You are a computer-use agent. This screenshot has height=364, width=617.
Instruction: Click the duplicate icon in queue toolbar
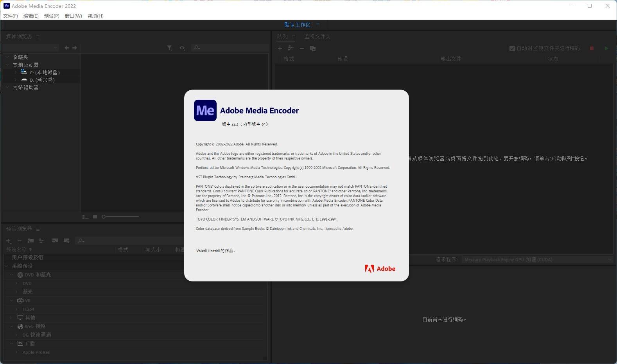coord(313,48)
